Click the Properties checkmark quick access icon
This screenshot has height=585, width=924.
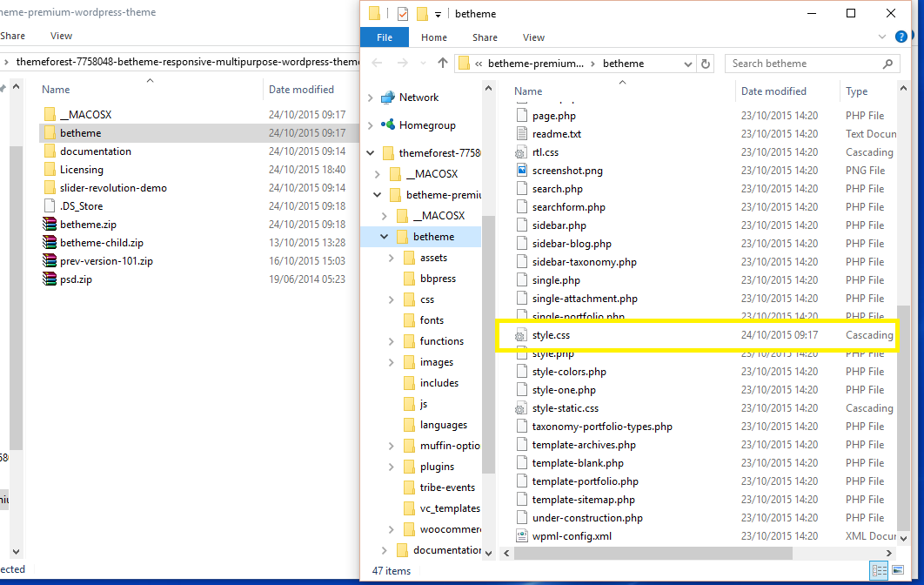tap(403, 13)
